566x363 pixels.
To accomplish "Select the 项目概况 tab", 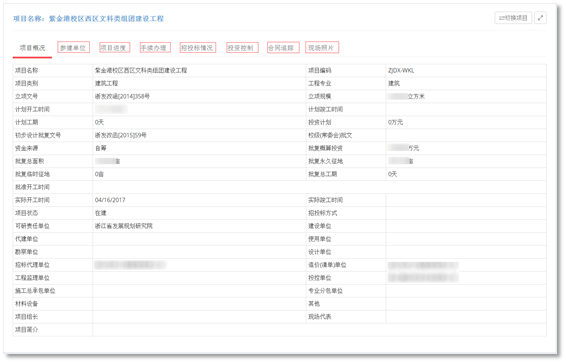I will click(x=32, y=48).
